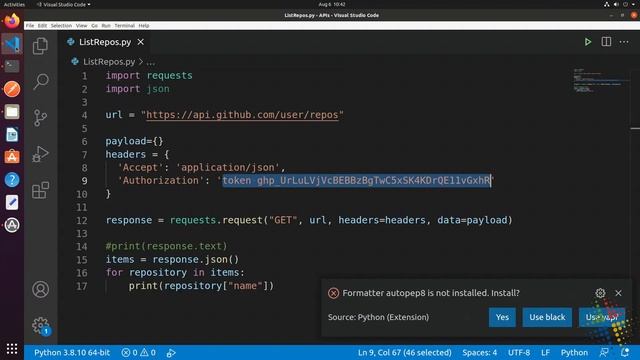Split the editor to the right
Screen dimensions: 640x360
pos(606,42)
